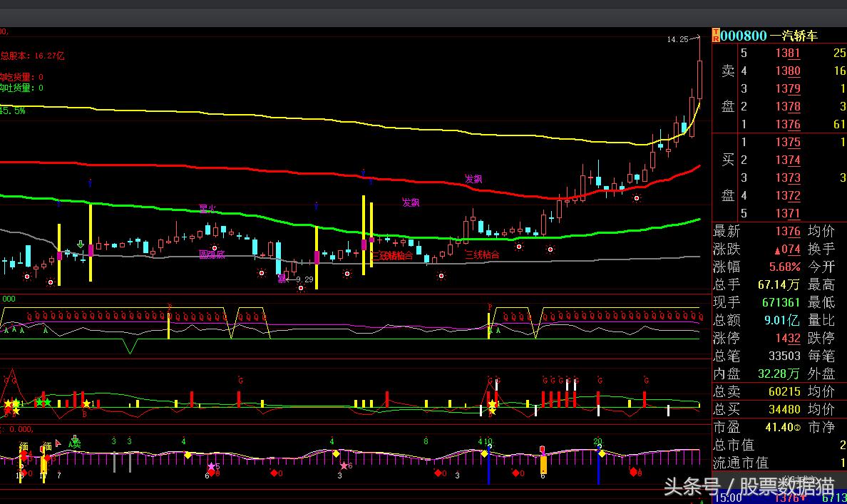Select buy level 5 price 1371
847x504 pixels.
click(x=788, y=213)
